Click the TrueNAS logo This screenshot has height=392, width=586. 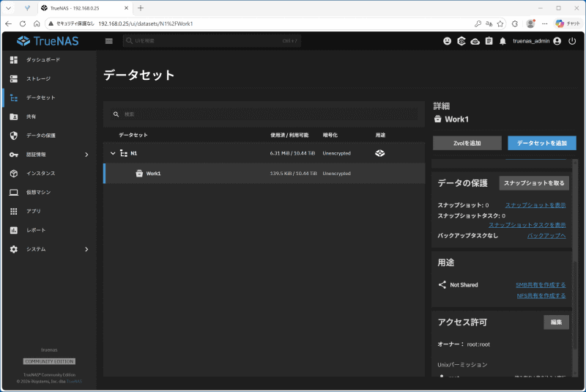click(x=48, y=41)
